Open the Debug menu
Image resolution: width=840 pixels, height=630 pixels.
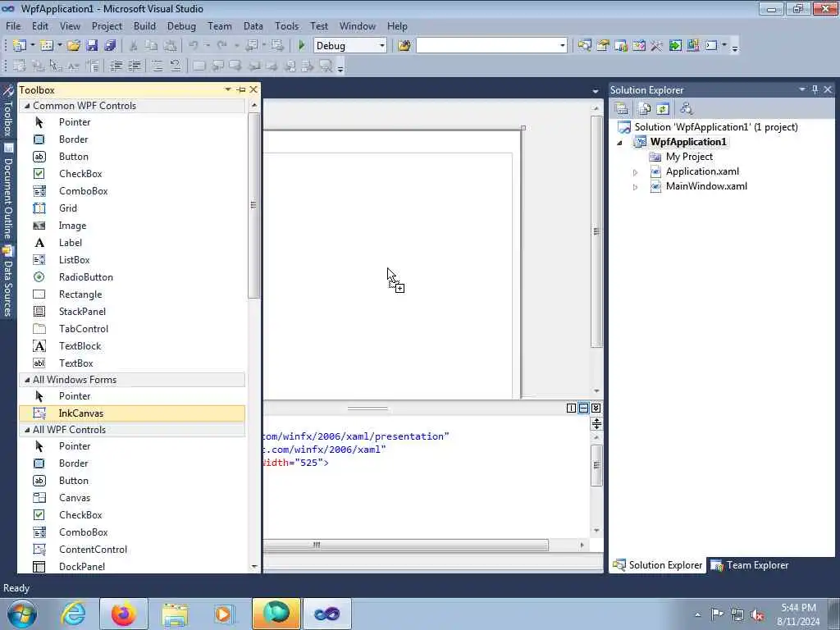coord(181,25)
